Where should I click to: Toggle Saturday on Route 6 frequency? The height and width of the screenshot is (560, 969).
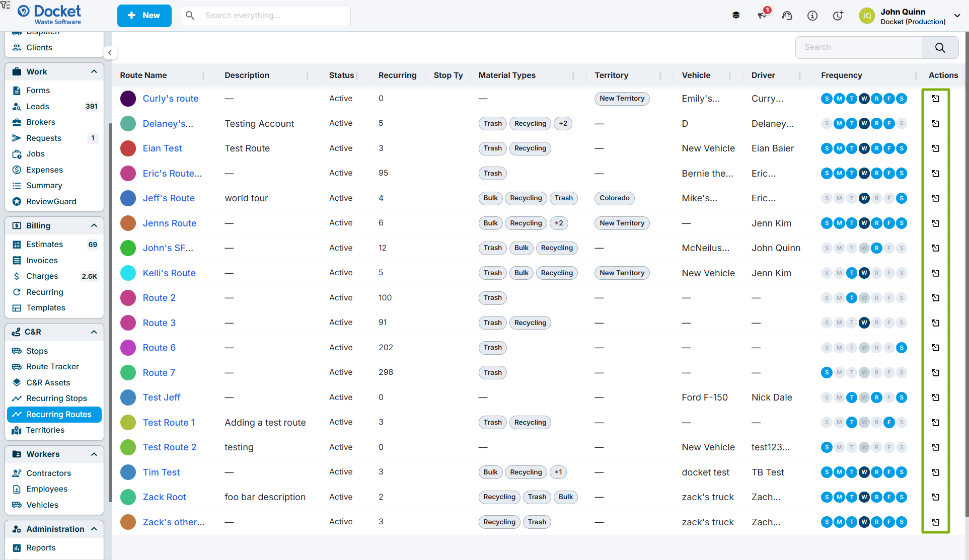click(902, 348)
